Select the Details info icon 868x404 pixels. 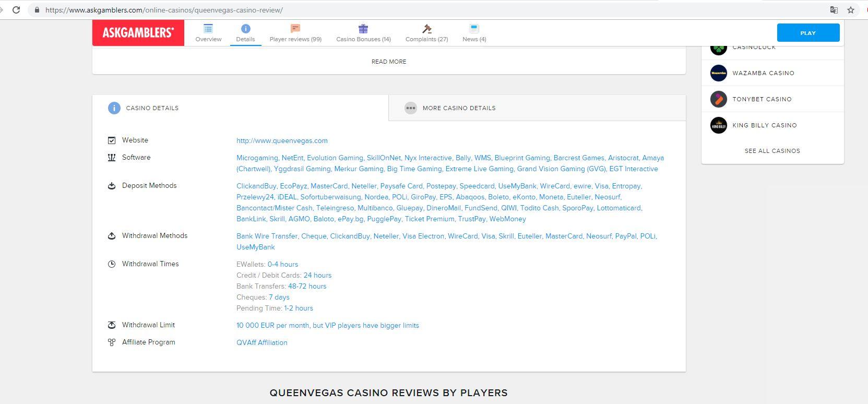click(245, 29)
